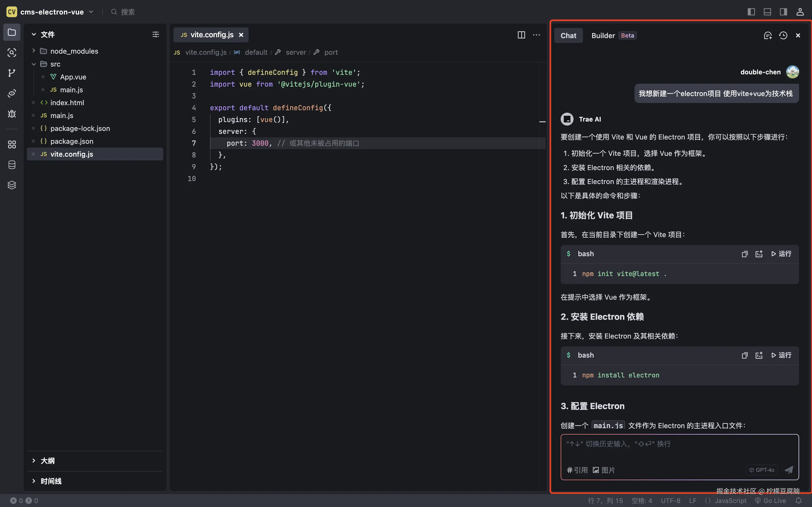Toggle the bottom panel layout
This screenshot has height=507, width=812.
(x=767, y=12)
